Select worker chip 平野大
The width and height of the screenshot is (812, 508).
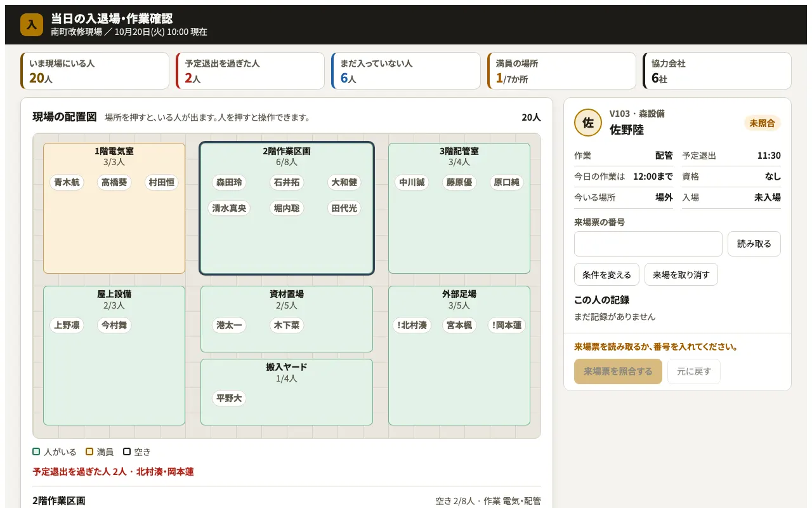(x=229, y=398)
